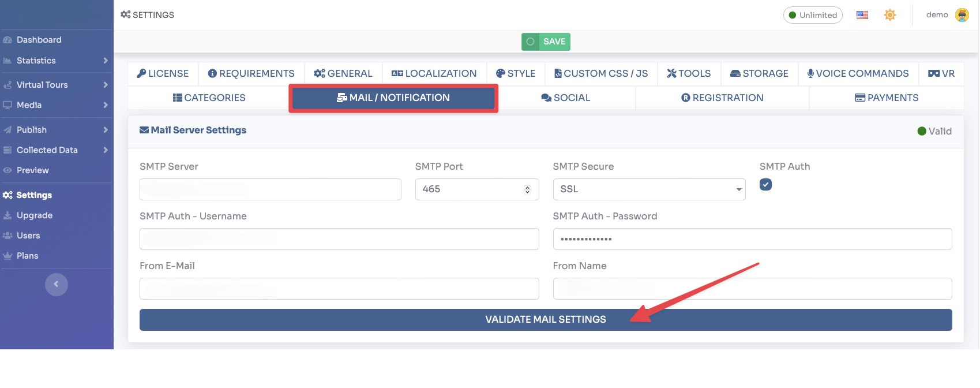Screen dimensions: 980x388
Task: Click the Virtual Tours route icon
Action: [7, 85]
